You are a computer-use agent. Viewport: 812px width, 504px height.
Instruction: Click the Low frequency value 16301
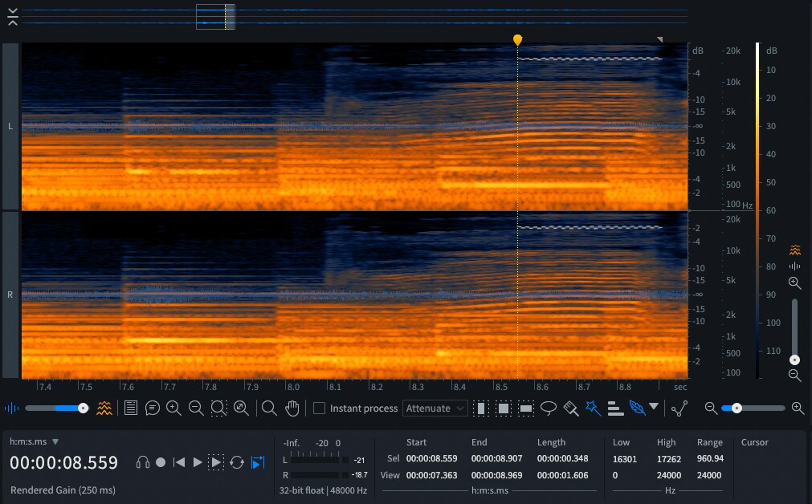(x=625, y=459)
